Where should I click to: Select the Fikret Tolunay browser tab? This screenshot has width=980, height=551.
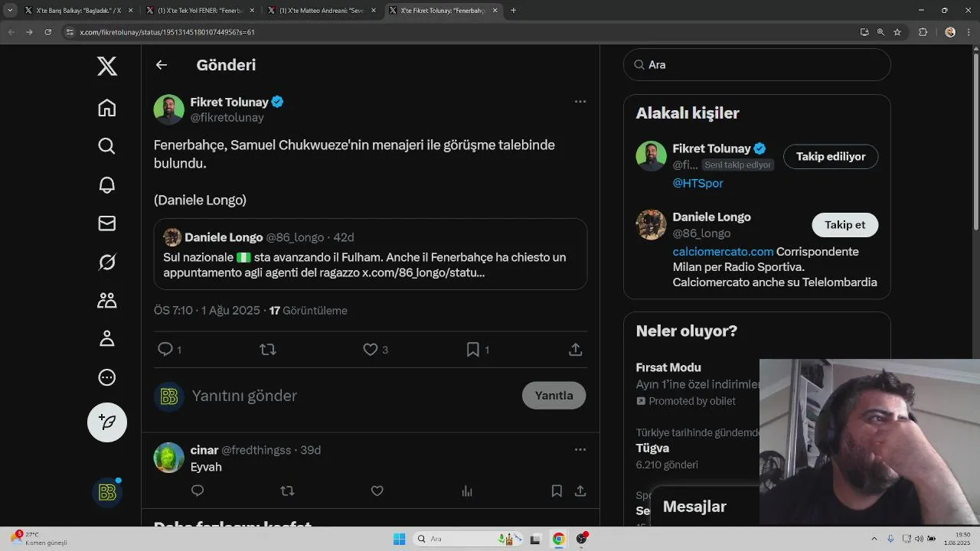tap(443, 11)
